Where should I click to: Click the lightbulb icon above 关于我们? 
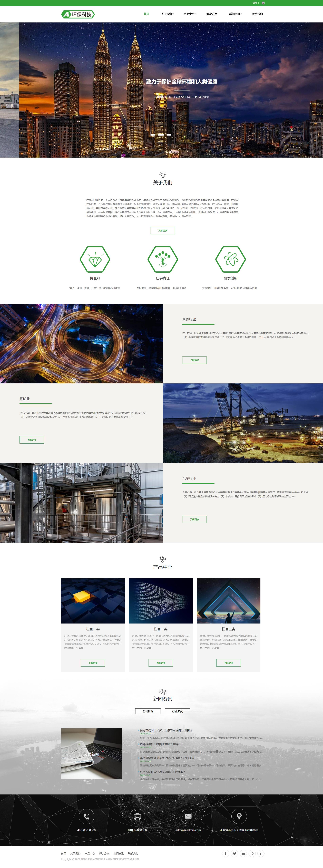point(163,175)
